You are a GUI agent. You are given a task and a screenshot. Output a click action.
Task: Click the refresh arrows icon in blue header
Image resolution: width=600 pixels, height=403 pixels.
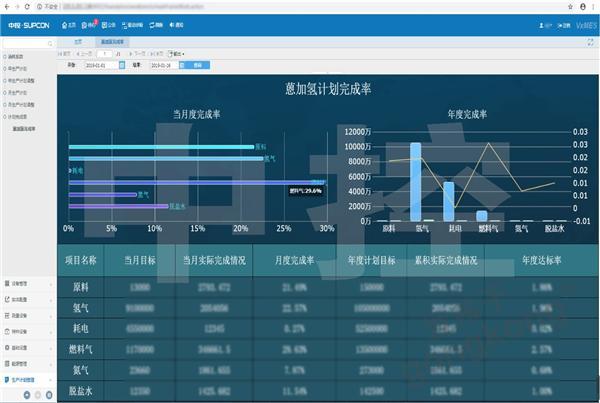coord(152,25)
